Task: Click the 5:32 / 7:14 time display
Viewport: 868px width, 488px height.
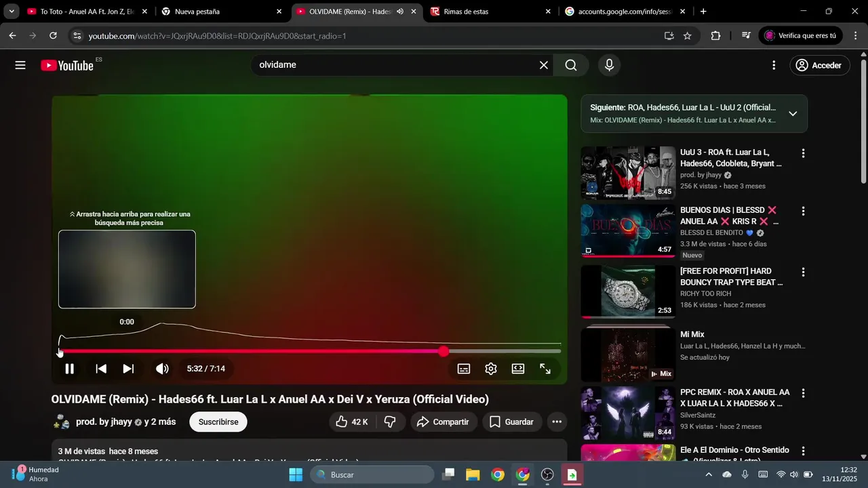Action: pyautogui.click(x=206, y=369)
